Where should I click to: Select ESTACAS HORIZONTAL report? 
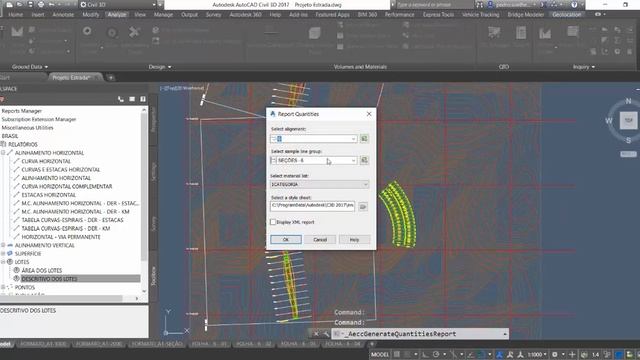49,195
